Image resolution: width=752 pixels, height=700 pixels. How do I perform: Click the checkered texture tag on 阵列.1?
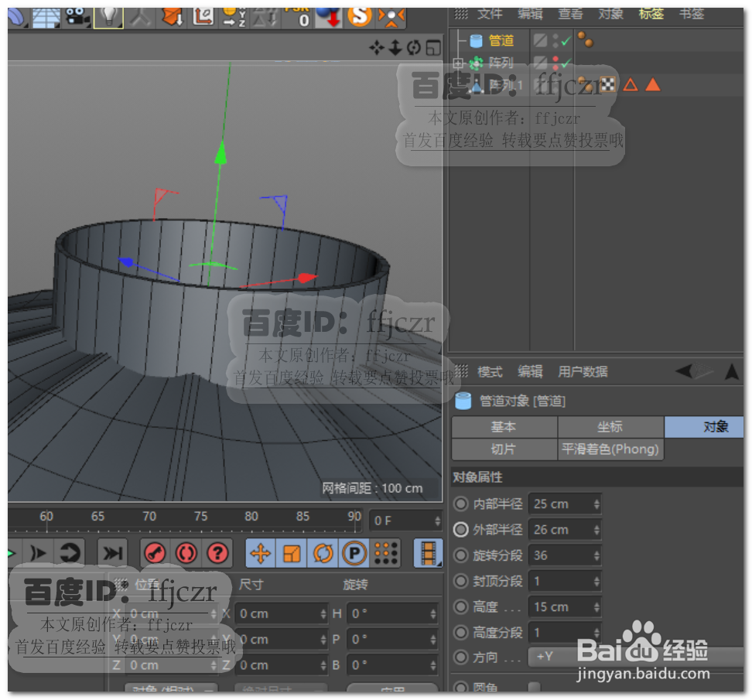click(x=607, y=85)
